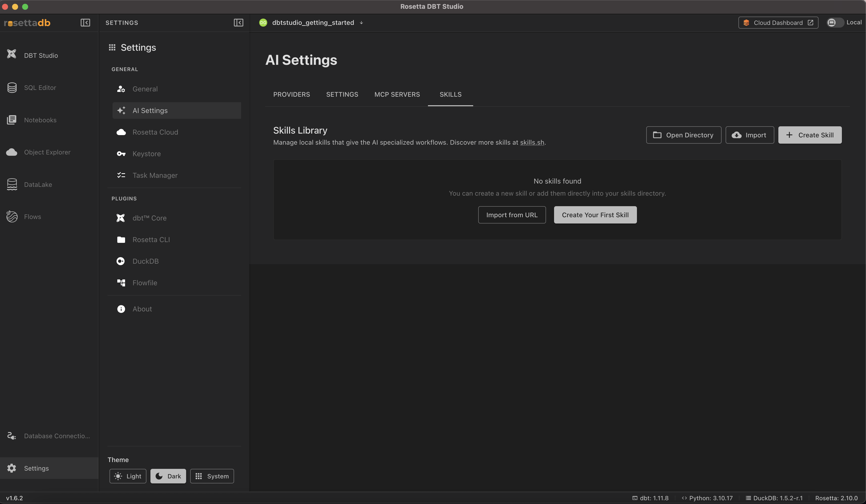Select the Dark theme
This screenshot has width=866, height=504.
[168, 476]
